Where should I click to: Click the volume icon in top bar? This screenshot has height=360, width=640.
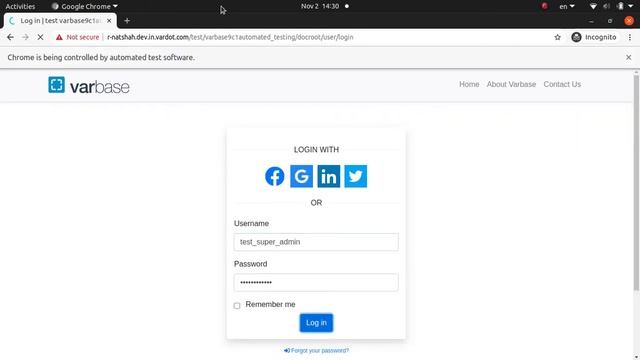(x=607, y=6)
